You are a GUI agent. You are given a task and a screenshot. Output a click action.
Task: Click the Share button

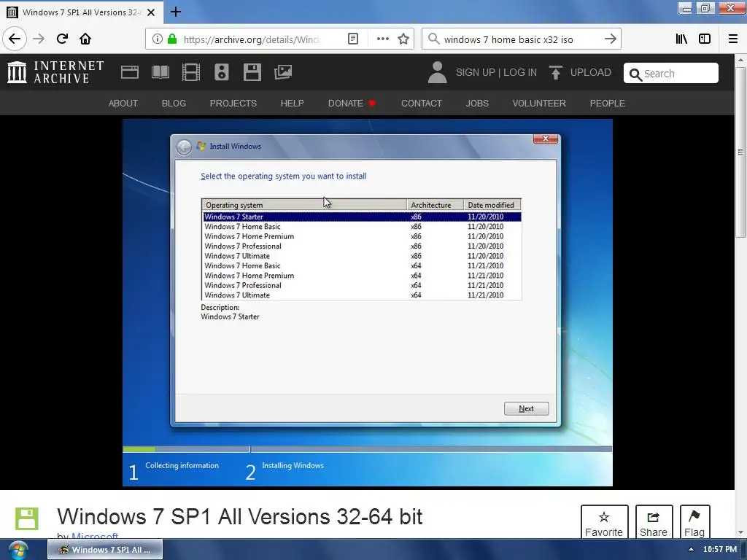(654, 523)
